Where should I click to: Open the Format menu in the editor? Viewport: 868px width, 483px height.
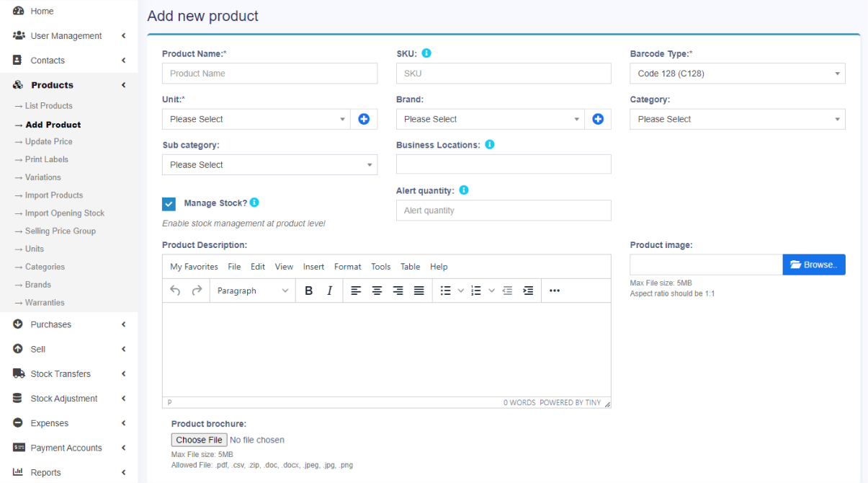[x=347, y=267]
